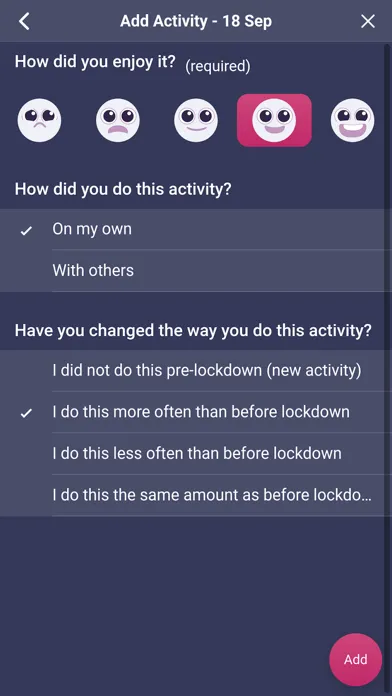
Task: Tap the (required) label text
Action: (x=218, y=67)
